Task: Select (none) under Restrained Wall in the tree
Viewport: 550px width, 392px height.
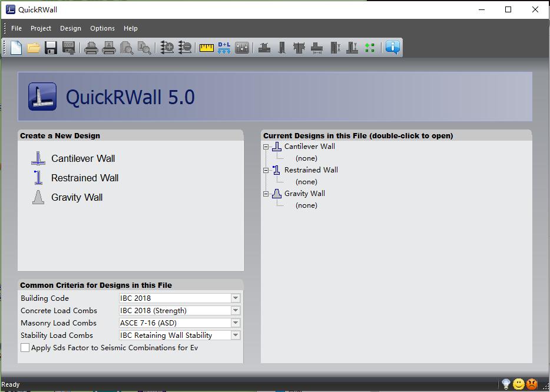Action: [307, 182]
